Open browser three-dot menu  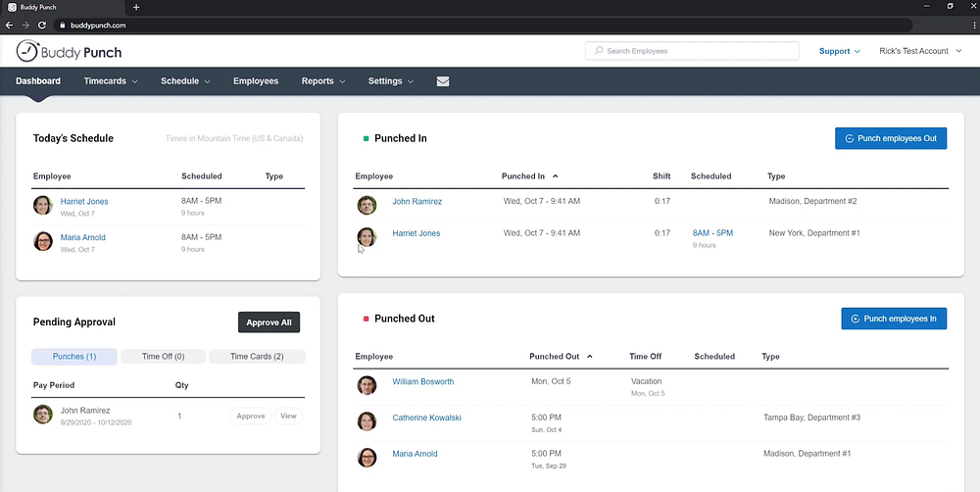[974, 25]
